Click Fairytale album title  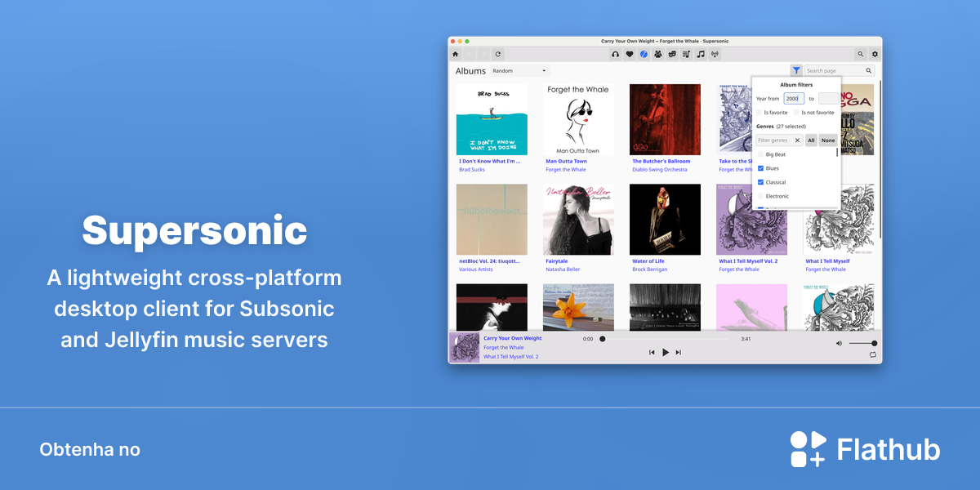(557, 261)
